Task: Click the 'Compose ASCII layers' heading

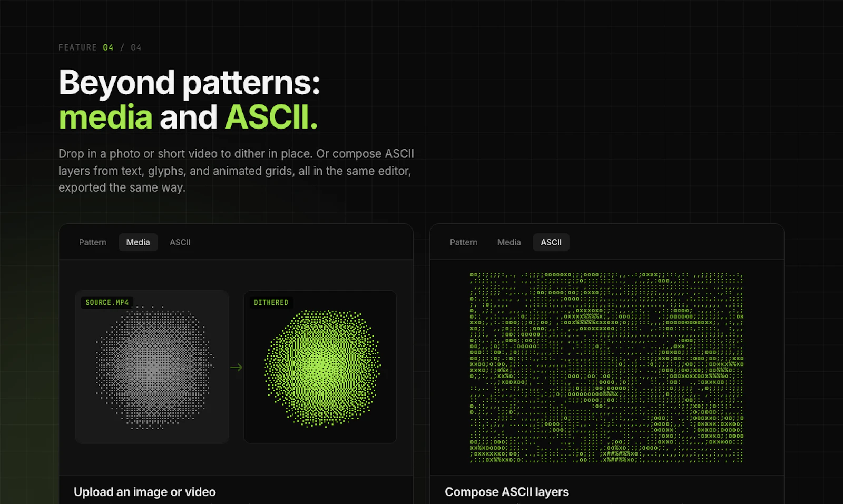Action: (x=507, y=492)
